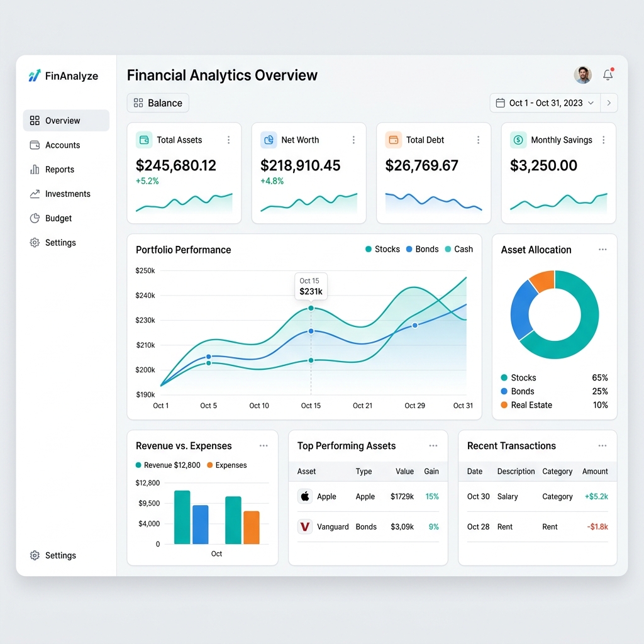Click the Total Assets wallet icon
Screen dimensions: 644x644
click(144, 140)
